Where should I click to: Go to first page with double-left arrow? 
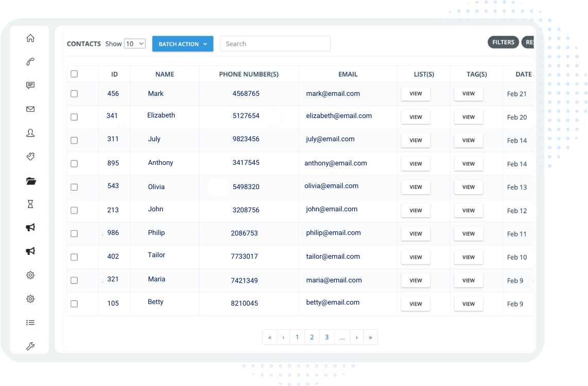coord(270,337)
